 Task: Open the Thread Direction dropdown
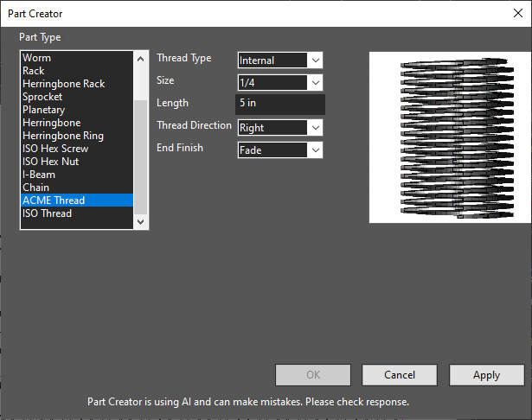pyautogui.click(x=280, y=128)
